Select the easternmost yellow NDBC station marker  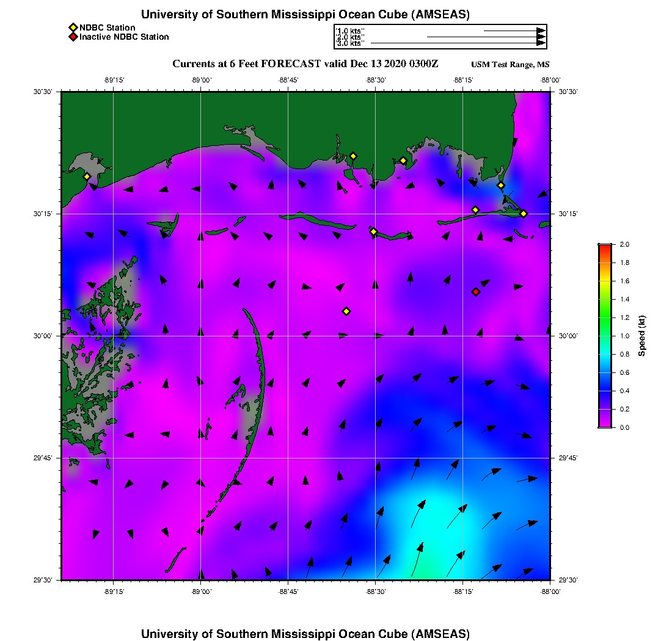[524, 213]
